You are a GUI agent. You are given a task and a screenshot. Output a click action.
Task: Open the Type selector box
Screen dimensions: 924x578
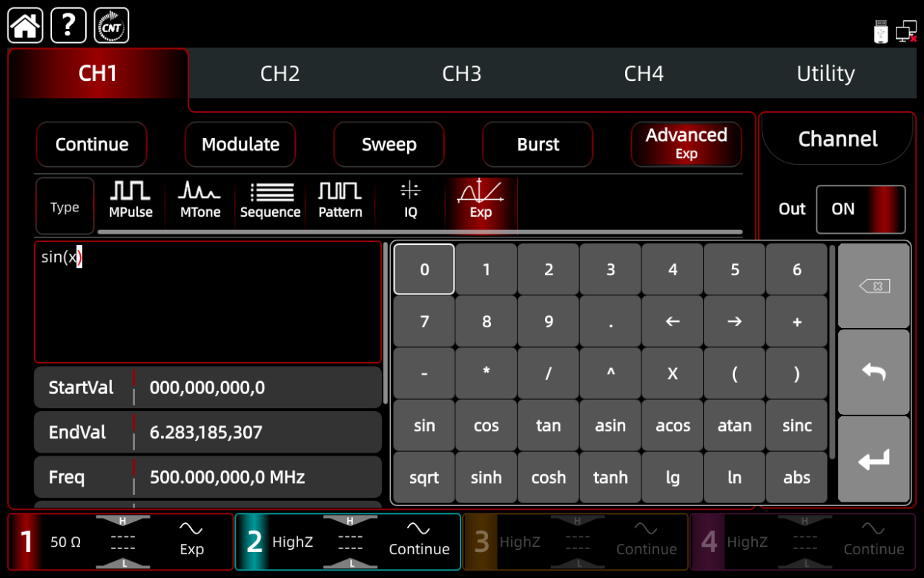65,207
